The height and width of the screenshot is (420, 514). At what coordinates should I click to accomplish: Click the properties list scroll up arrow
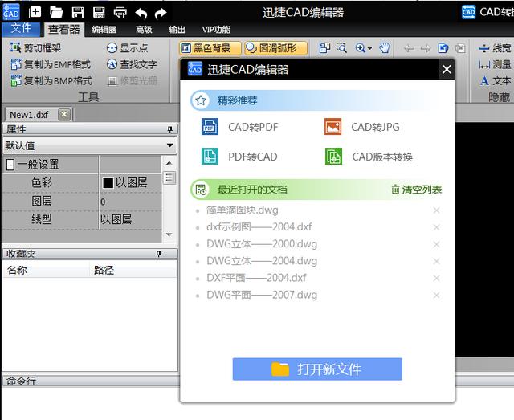[x=169, y=163]
